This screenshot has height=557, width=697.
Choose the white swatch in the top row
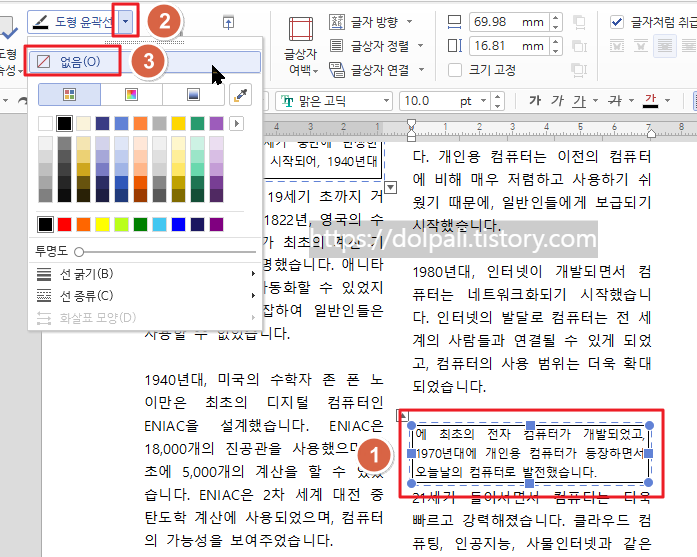point(45,124)
